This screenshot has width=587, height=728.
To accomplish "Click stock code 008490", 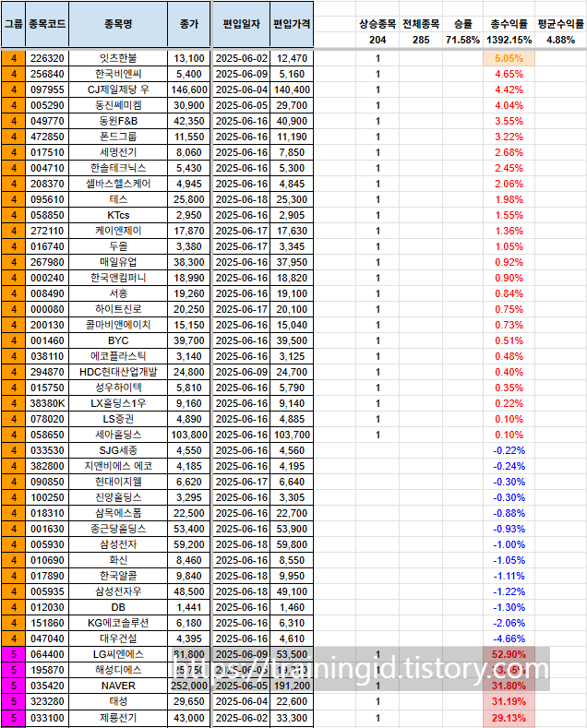I will click(x=47, y=294).
